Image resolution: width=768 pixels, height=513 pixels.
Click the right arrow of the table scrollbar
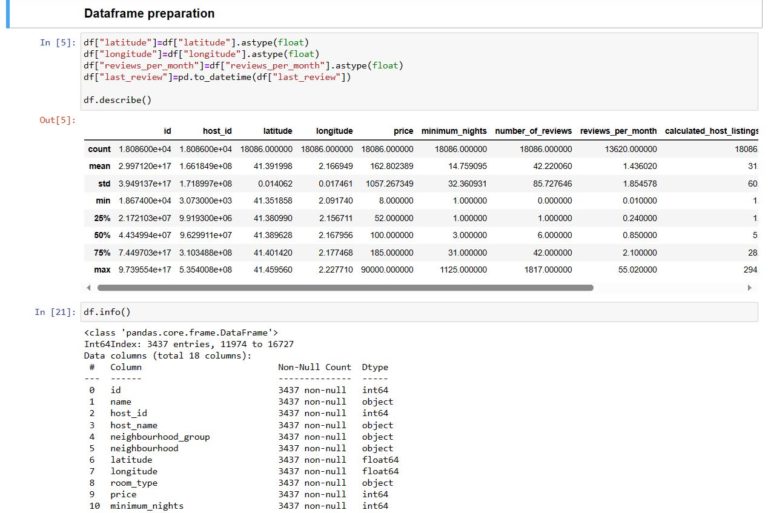[750, 287]
